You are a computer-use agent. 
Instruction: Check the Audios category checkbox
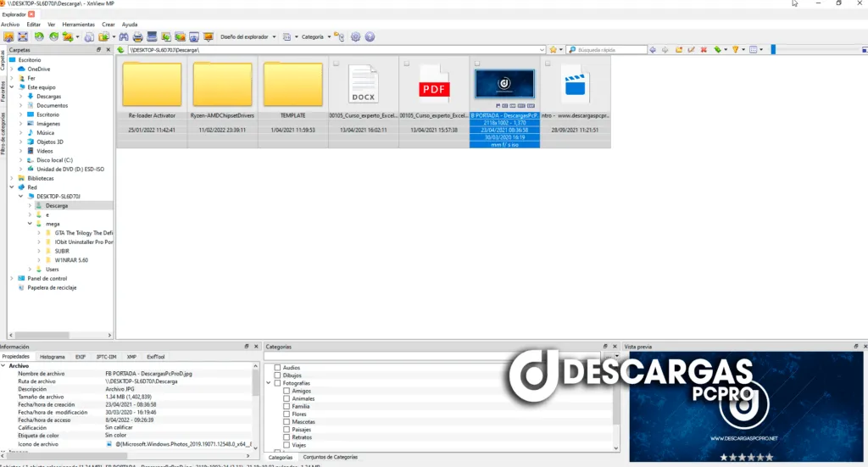(x=277, y=368)
